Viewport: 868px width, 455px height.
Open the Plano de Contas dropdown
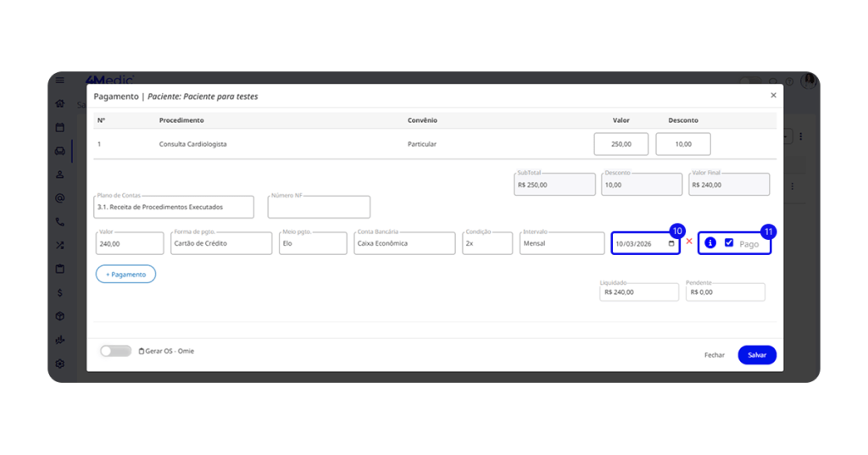pyautogui.click(x=174, y=207)
